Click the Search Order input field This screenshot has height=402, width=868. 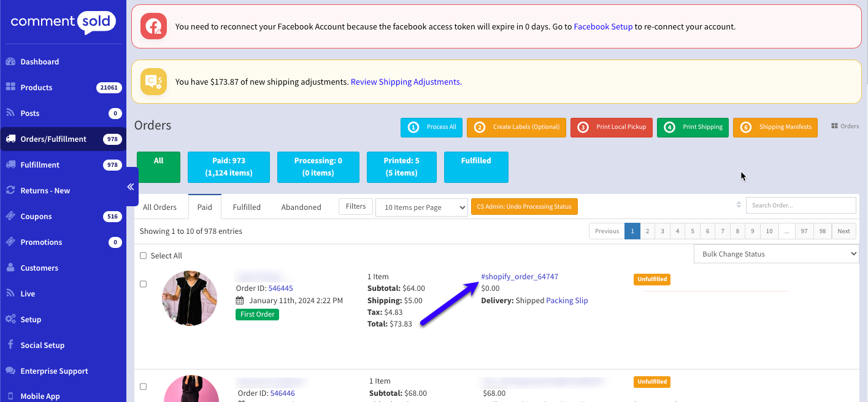[x=801, y=206]
